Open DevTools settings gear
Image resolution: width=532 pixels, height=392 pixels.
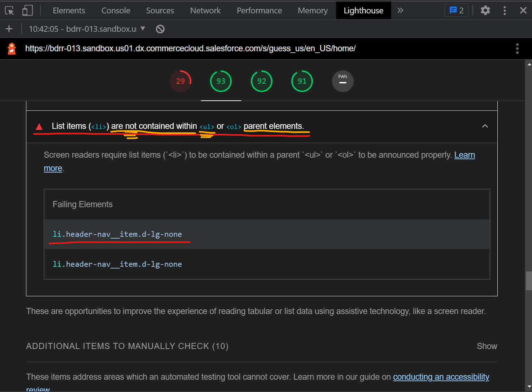pos(485,10)
